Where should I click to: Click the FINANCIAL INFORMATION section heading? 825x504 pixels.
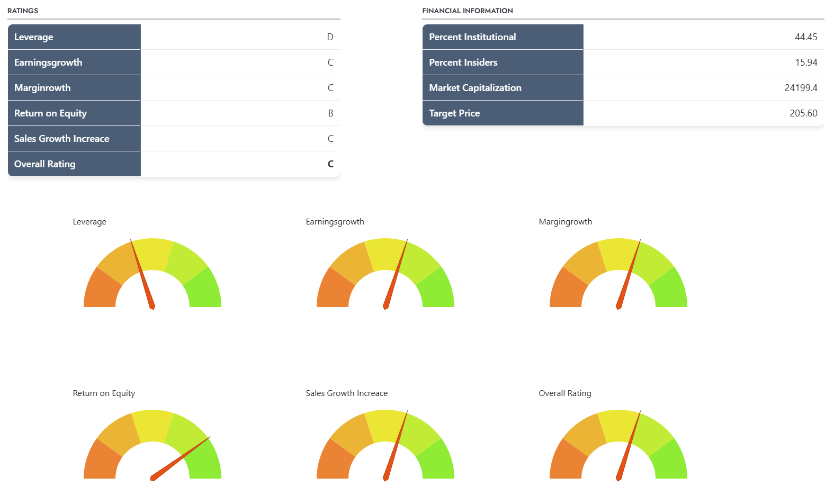(x=468, y=11)
